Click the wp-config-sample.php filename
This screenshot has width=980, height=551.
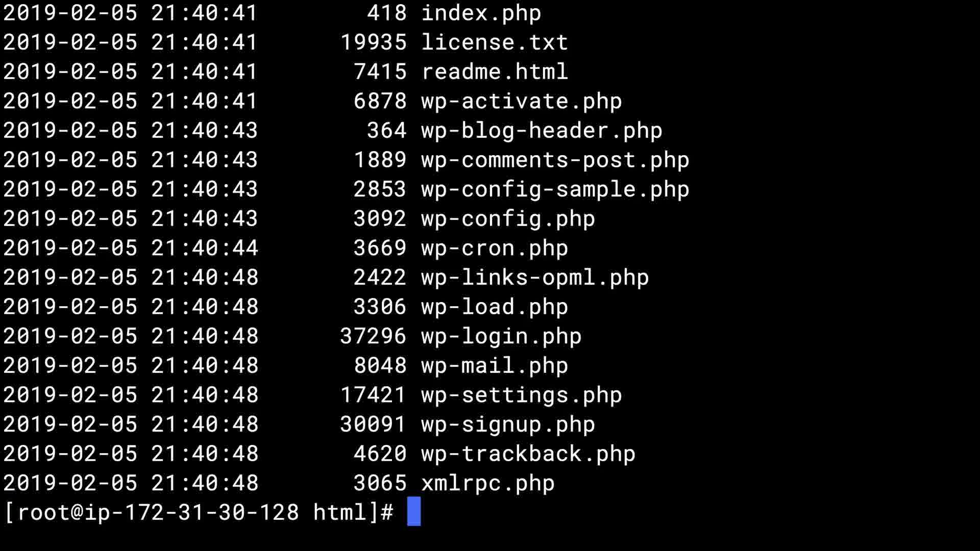coord(555,189)
